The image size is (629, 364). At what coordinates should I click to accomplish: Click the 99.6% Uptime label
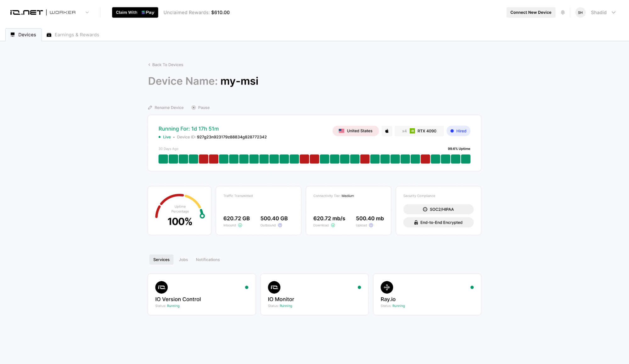pos(459,149)
